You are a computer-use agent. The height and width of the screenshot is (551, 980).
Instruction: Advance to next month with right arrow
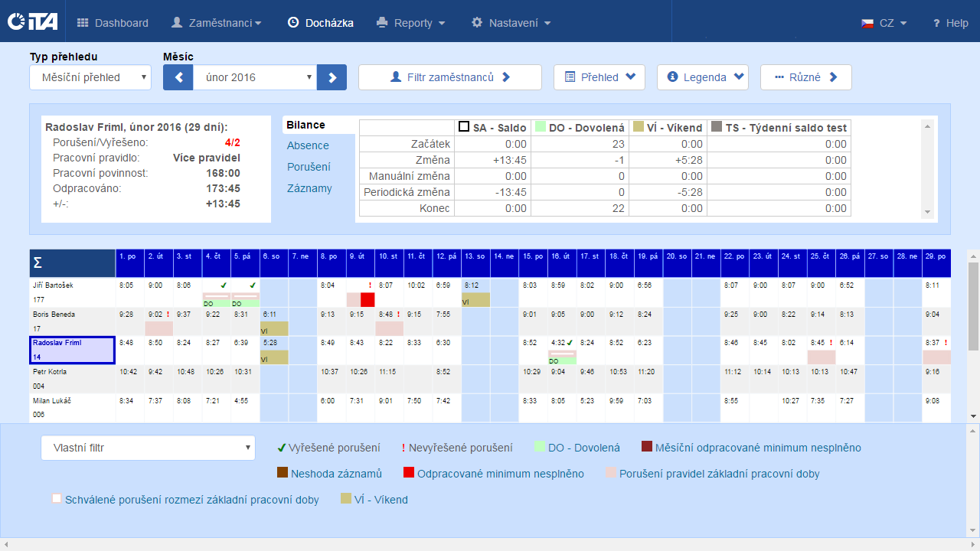332,77
